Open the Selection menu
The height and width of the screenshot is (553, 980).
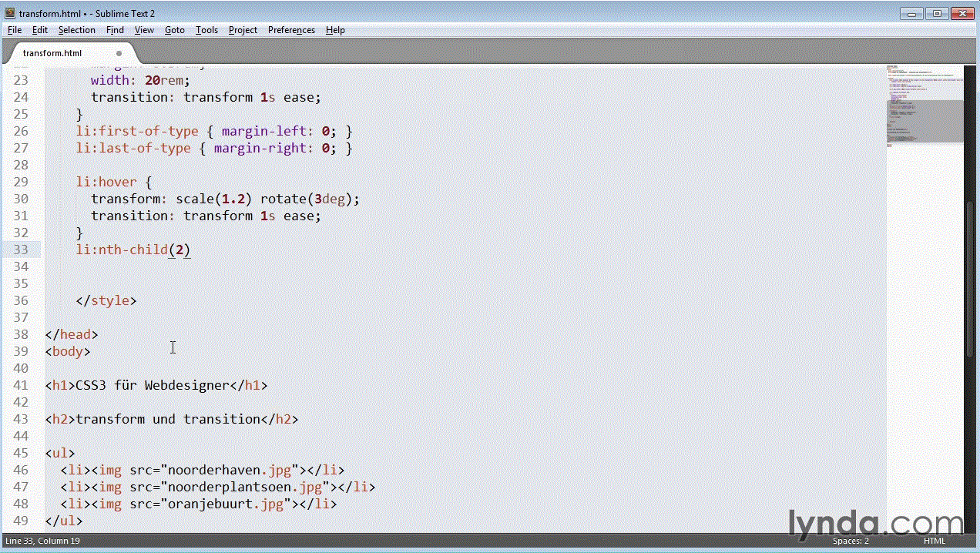pyautogui.click(x=77, y=30)
